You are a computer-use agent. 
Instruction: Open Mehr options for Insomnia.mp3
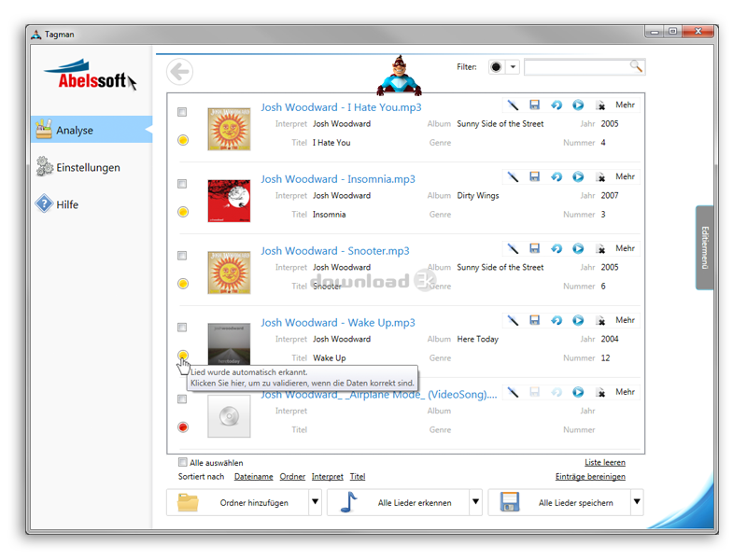[x=625, y=176]
